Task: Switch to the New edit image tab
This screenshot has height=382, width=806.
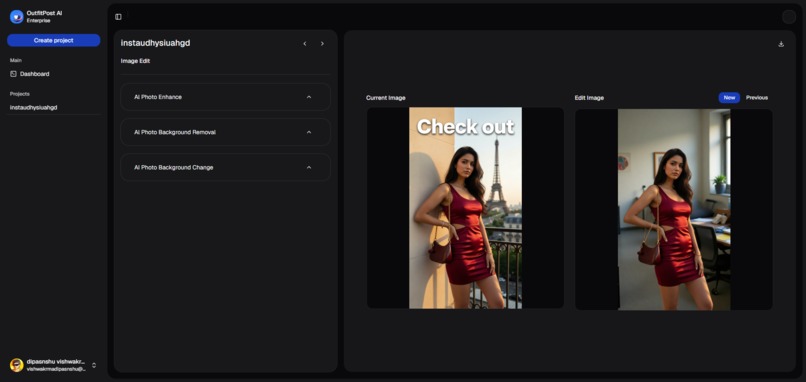Action: tap(729, 98)
